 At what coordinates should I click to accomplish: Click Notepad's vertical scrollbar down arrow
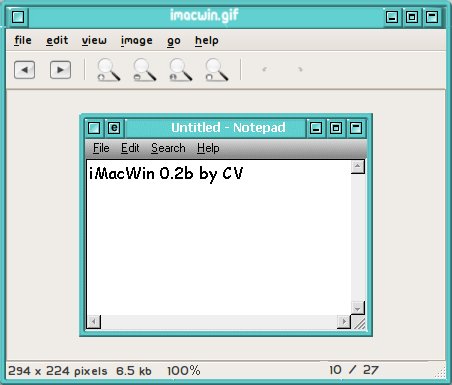[x=358, y=308]
